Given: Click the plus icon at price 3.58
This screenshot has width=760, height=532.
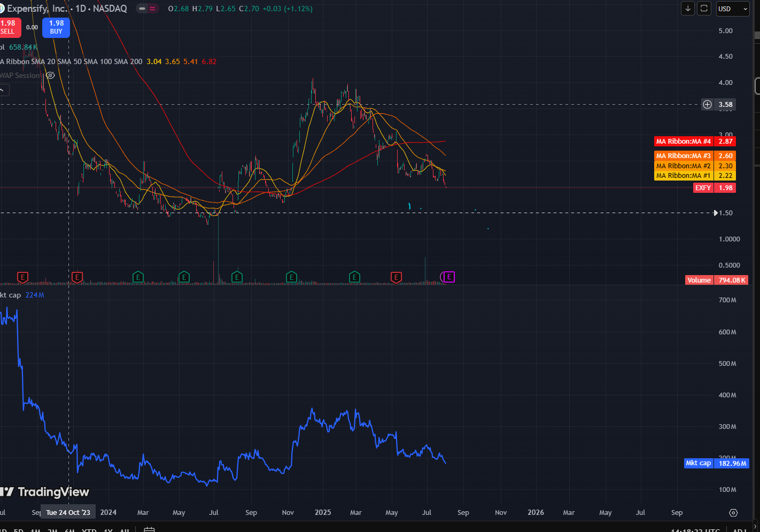Looking at the screenshot, I should pos(707,105).
